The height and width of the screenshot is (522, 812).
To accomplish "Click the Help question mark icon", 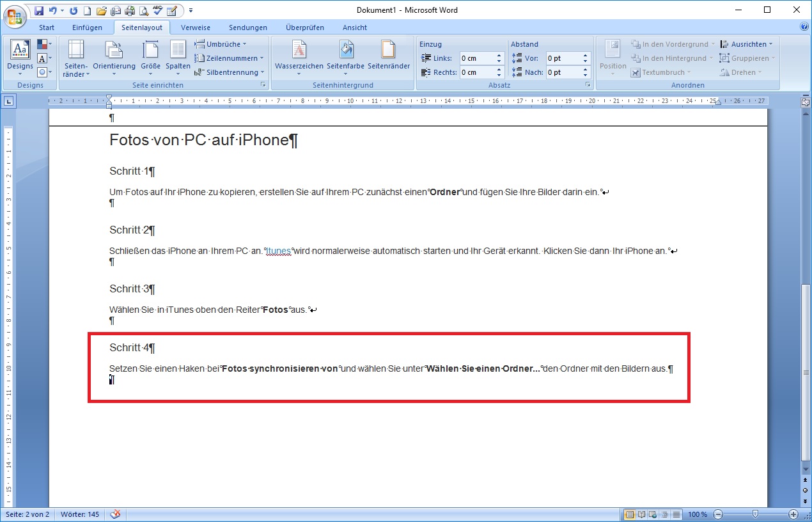I will point(804,27).
